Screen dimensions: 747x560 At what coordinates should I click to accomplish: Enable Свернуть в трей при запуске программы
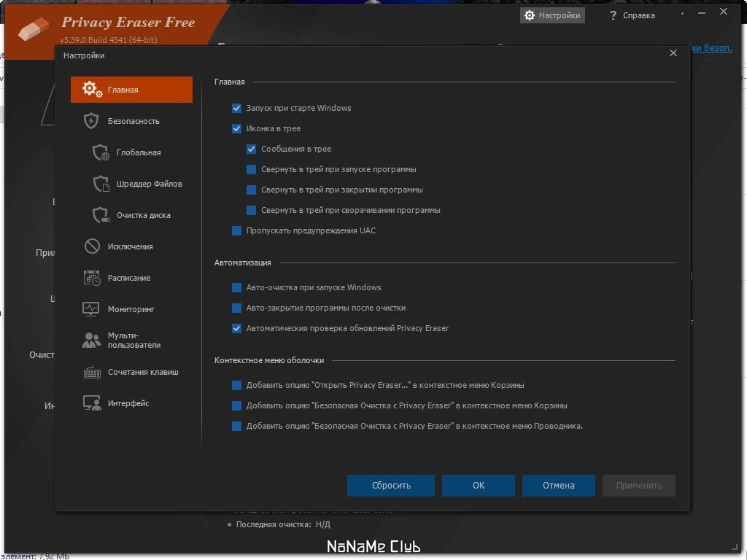click(x=251, y=169)
